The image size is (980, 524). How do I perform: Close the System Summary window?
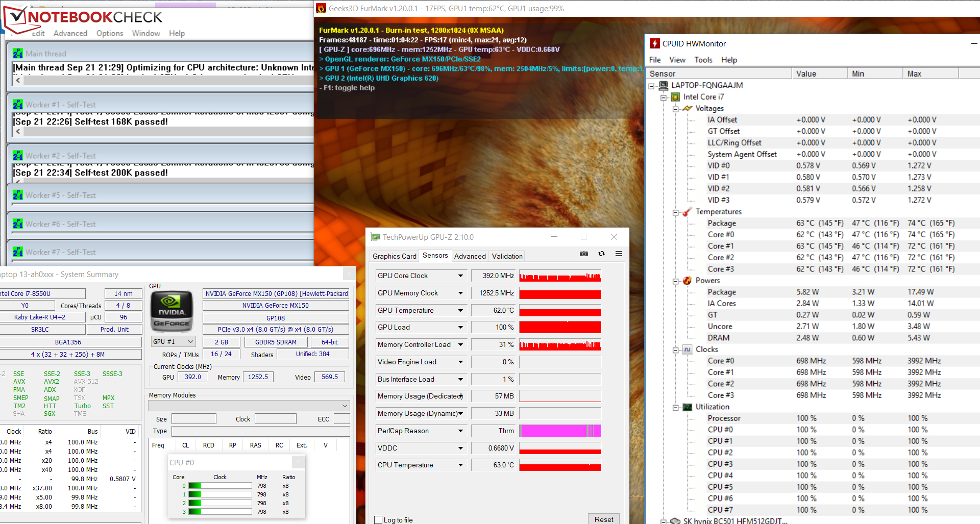pos(349,274)
